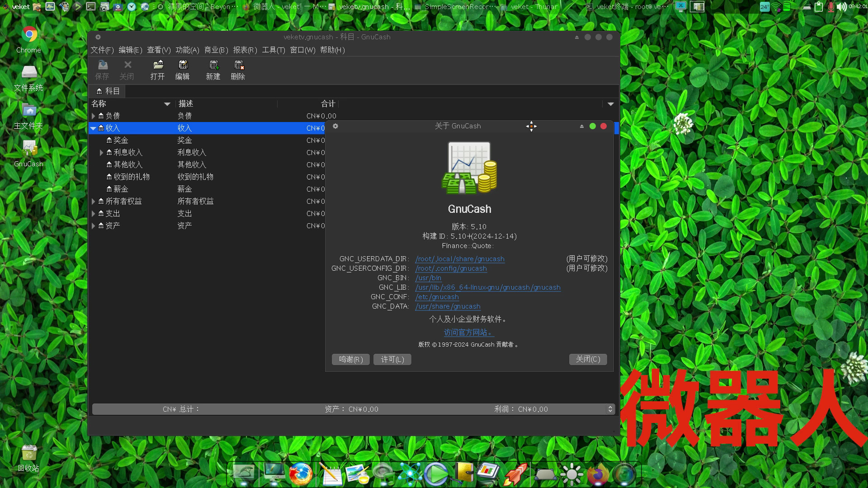Open Chrome desktop icon
The height and width of the screenshot is (488, 868).
coord(29,39)
